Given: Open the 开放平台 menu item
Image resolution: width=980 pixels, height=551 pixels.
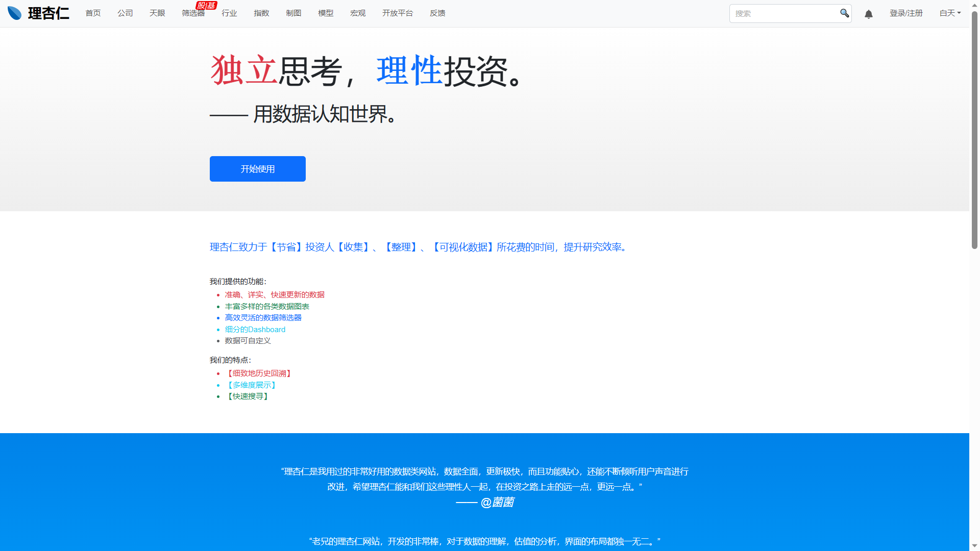Looking at the screenshot, I should click(398, 13).
